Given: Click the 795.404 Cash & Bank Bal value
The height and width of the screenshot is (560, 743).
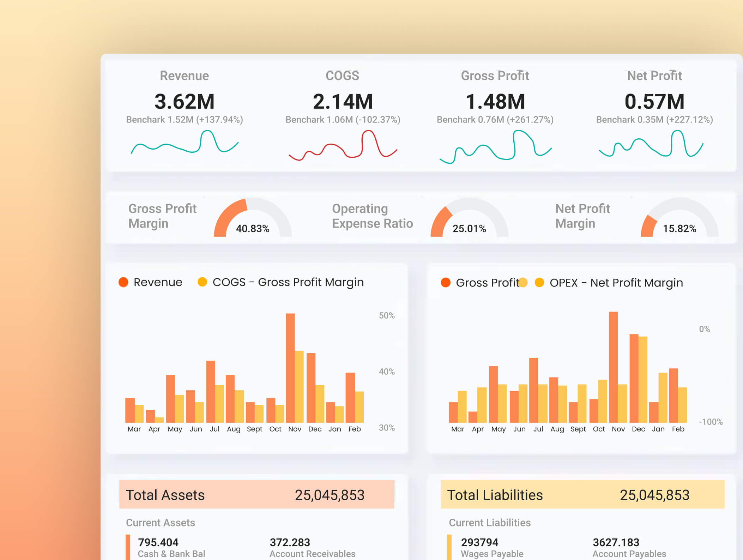Looking at the screenshot, I should 158,542.
